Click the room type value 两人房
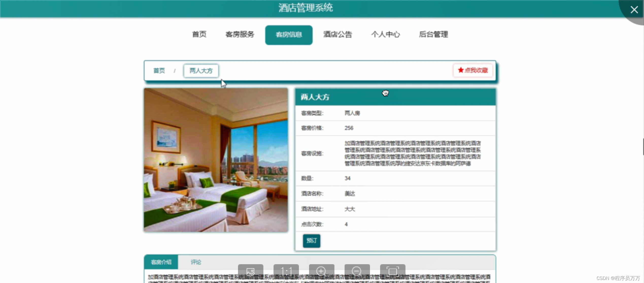 (x=352, y=113)
